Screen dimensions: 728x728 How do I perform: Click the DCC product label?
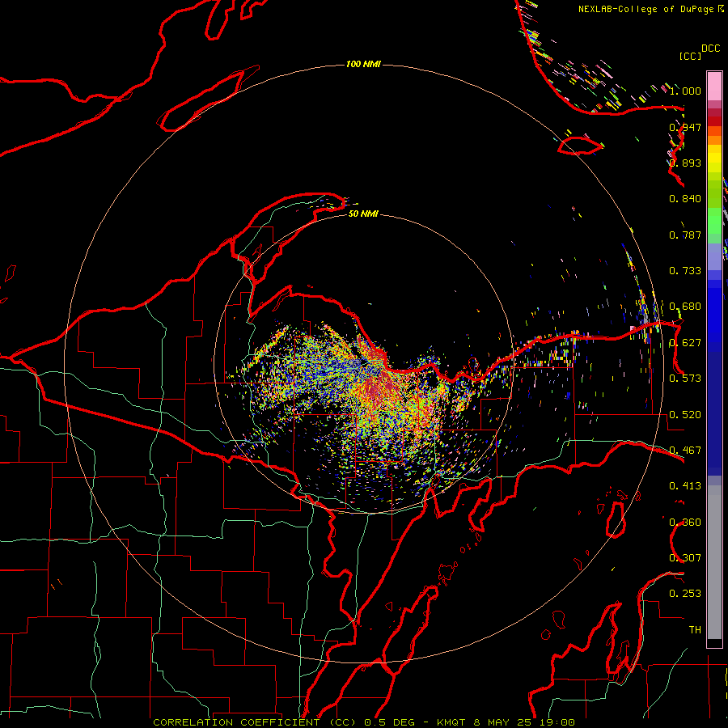(x=711, y=49)
